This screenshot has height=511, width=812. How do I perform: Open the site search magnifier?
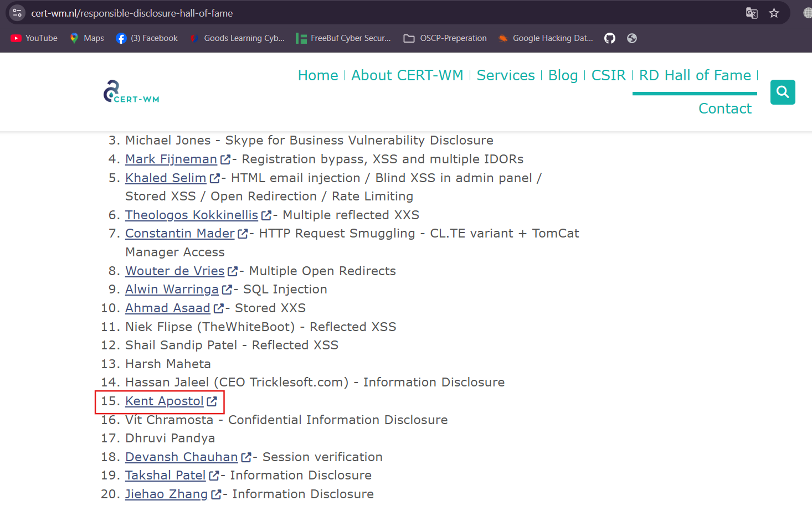click(x=782, y=92)
